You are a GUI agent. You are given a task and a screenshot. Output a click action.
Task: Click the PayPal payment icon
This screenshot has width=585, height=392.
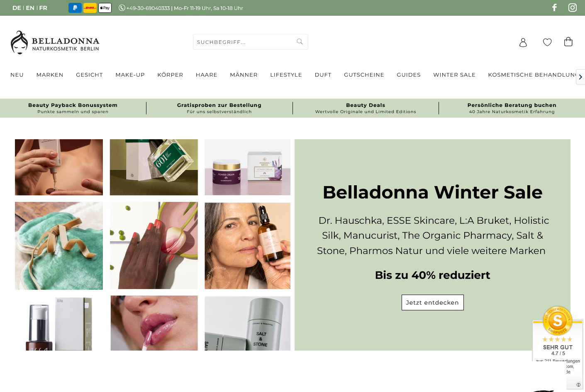[x=75, y=8]
